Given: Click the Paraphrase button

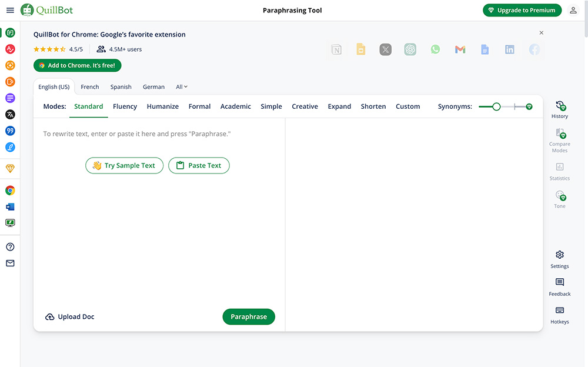Looking at the screenshot, I should [249, 316].
